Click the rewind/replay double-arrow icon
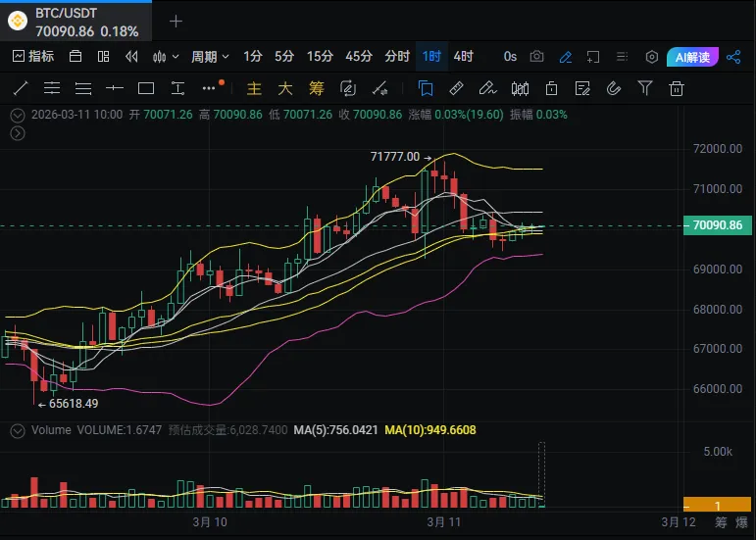Screen dimensions: 756x540 [x=131, y=57]
